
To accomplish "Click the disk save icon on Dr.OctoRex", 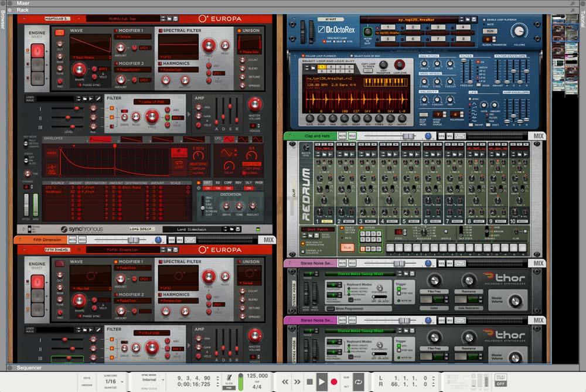I will point(473,18).
